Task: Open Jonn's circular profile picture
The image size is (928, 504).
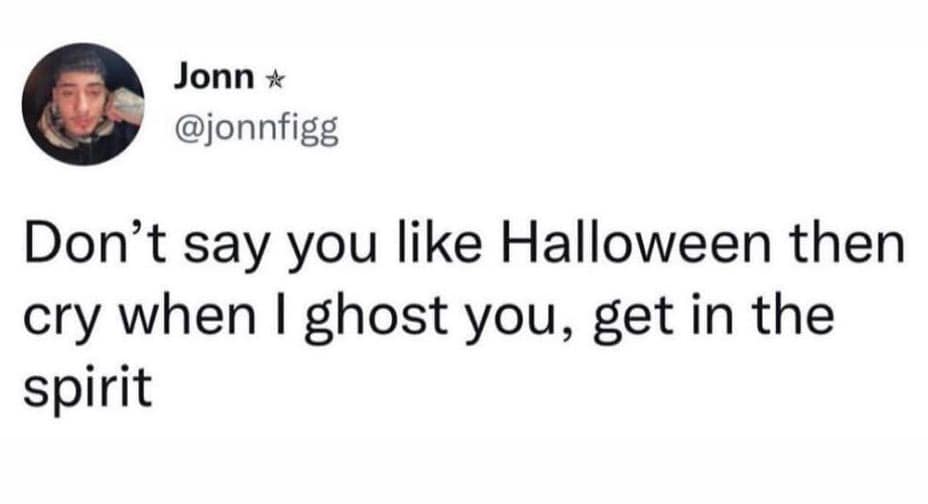Action: click(83, 104)
